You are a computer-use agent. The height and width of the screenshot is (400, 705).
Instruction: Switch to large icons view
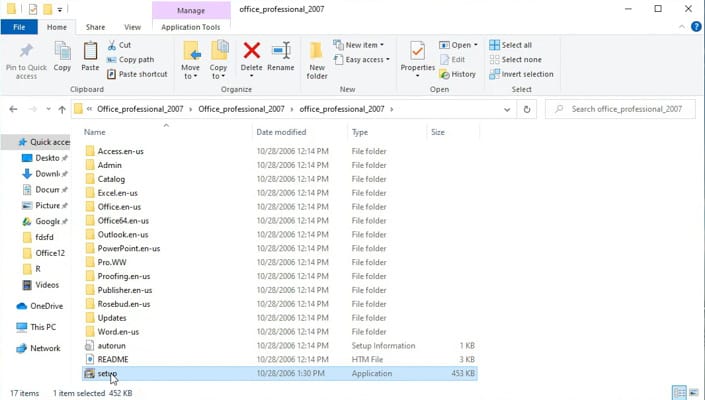(x=694, y=392)
